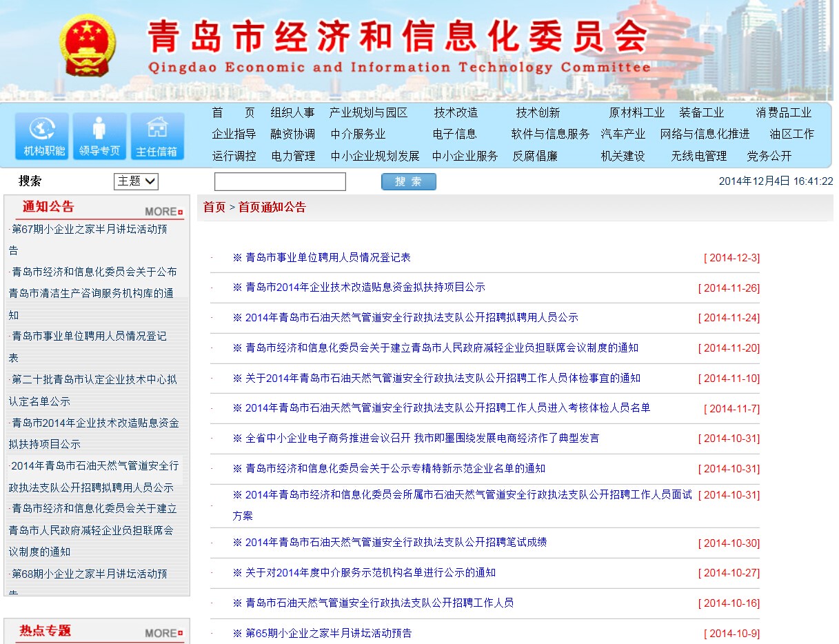Open the 领导专页 icon button
This screenshot has width=839, height=644.
[99, 137]
